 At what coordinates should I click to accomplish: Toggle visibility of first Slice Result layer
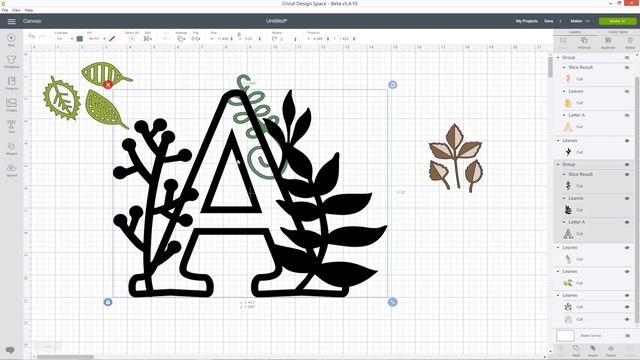click(627, 67)
